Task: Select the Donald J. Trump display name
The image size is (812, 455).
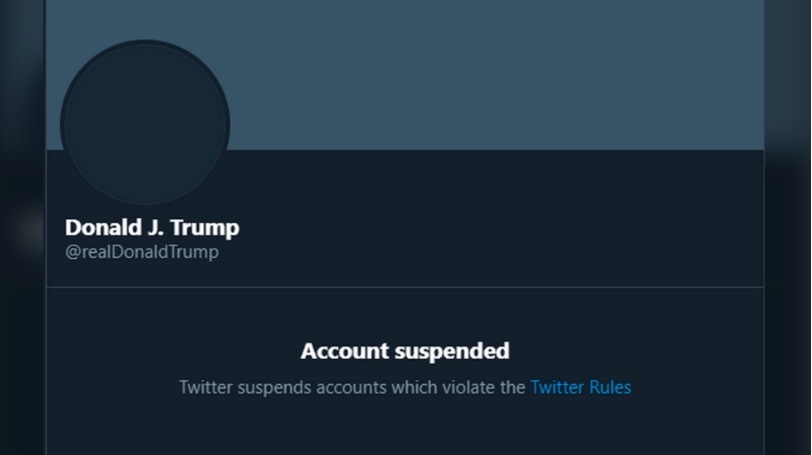Action: [152, 227]
